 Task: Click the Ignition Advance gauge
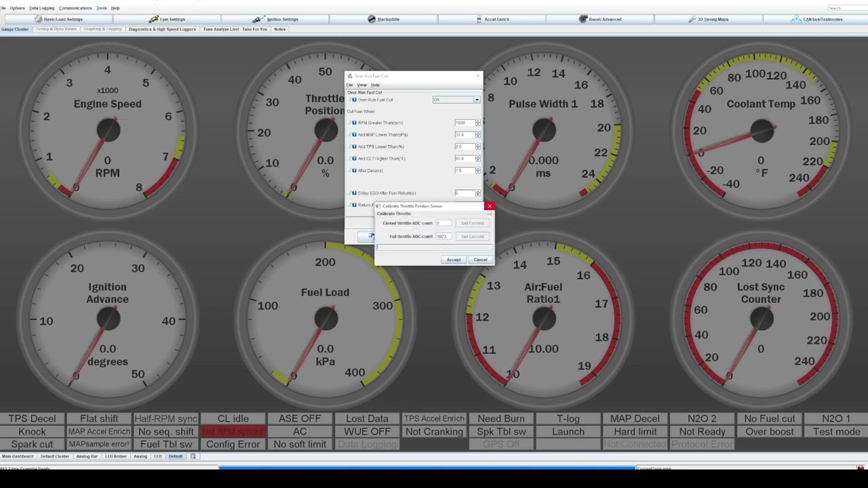pyautogui.click(x=107, y=319)
